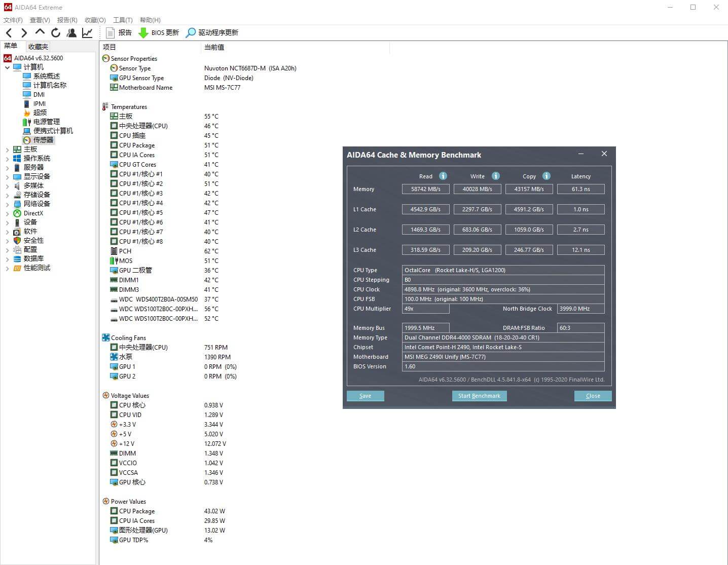Click the info icon beside Read column
Image resolution: width=728 pixels, height=565 pixels.
tap(443, 176)
